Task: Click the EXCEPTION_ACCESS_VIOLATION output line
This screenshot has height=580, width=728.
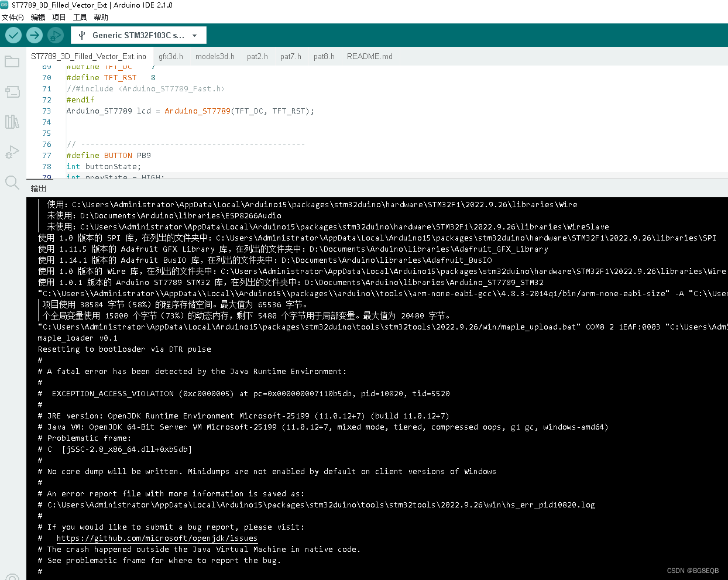Action: [244, 394]
